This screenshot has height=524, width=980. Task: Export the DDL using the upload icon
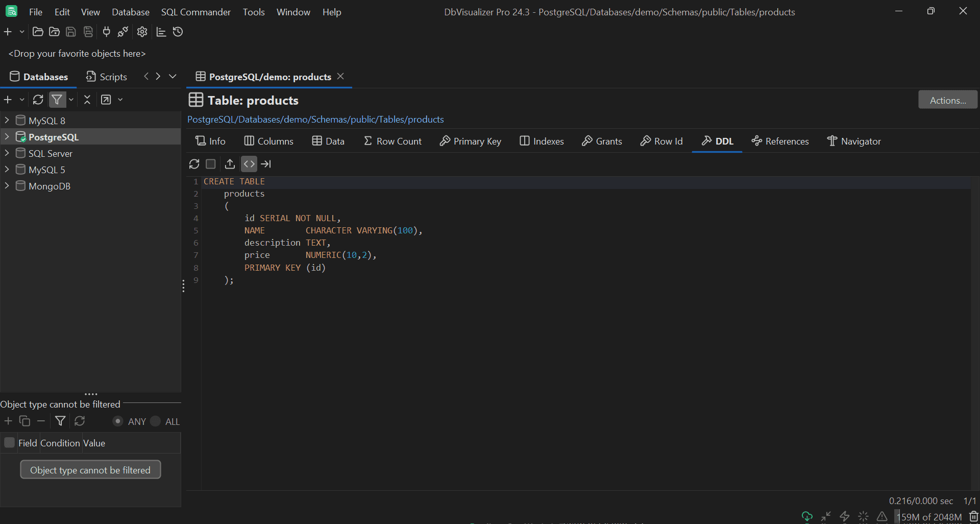point(229,164)
